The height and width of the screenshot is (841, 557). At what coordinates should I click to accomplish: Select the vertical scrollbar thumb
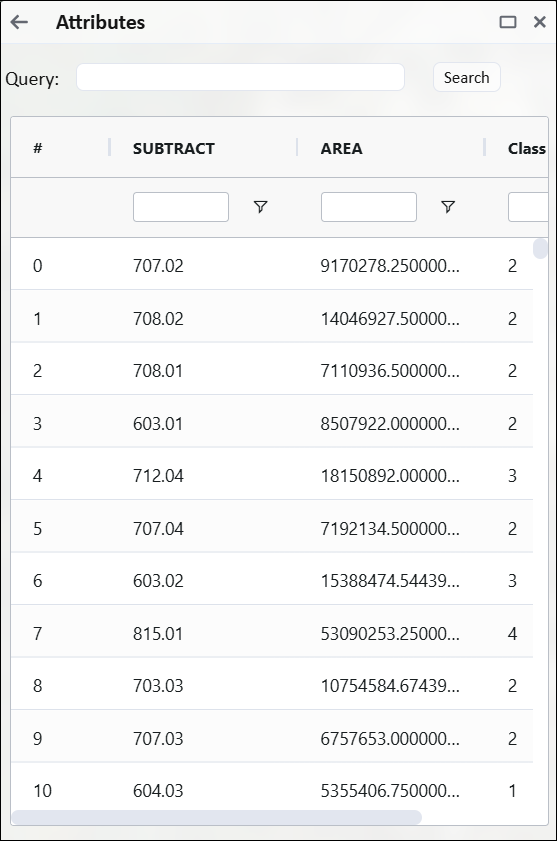[540, 249]
